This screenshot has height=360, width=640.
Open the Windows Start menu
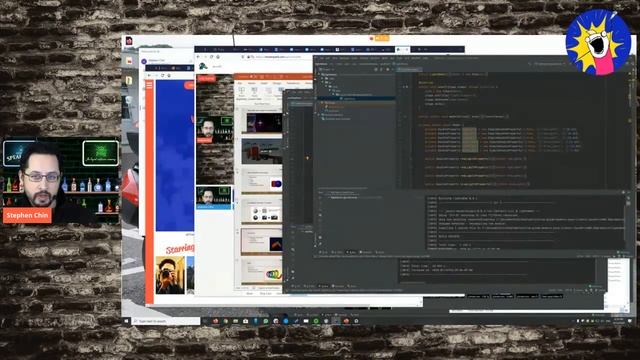click(126, 321)
